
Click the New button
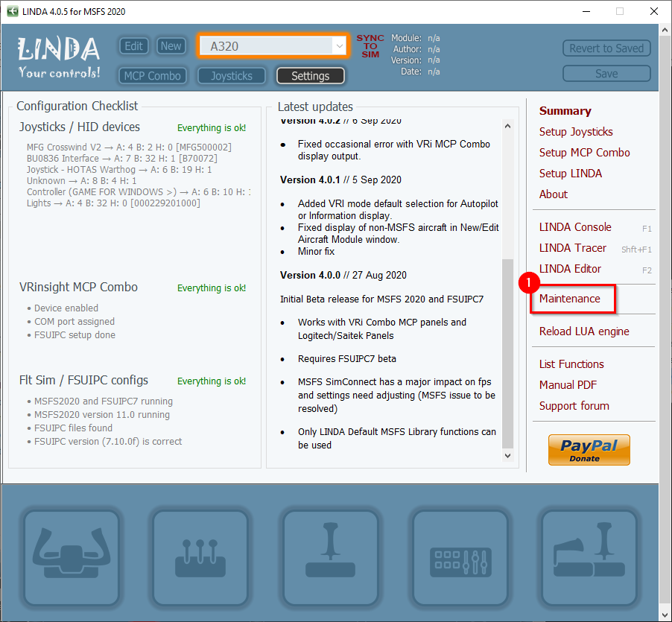[171, 46]
